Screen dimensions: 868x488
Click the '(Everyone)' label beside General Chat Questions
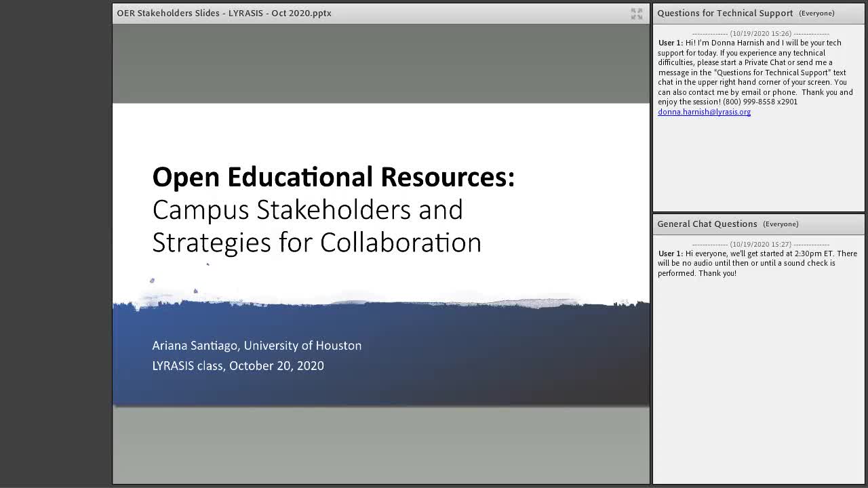coord(781,224)
